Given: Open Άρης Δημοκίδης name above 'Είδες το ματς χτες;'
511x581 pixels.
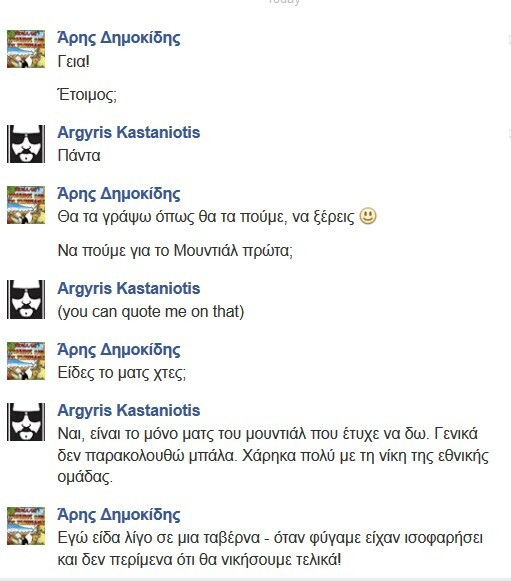Looking at the screenshot, I should click(119, 350).
